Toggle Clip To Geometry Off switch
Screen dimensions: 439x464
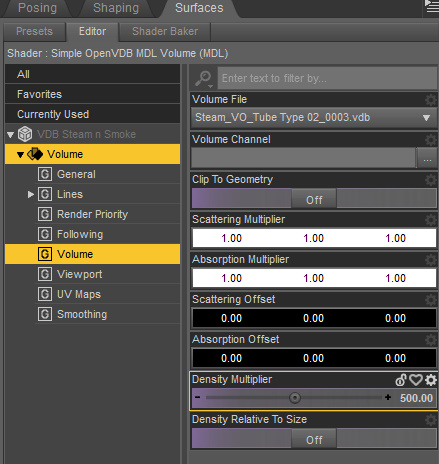click(314, 199)
